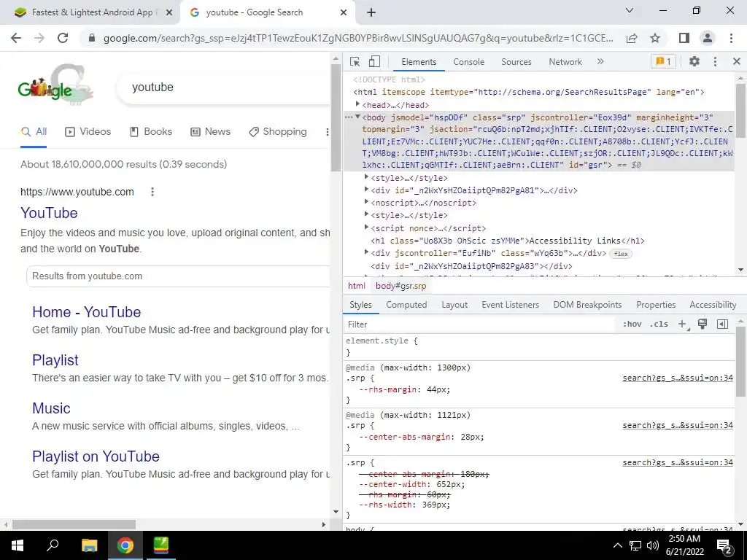Close the 'youtube - Google Search' tab
Screen dimensions: 747x560
[x=344, y=13]
